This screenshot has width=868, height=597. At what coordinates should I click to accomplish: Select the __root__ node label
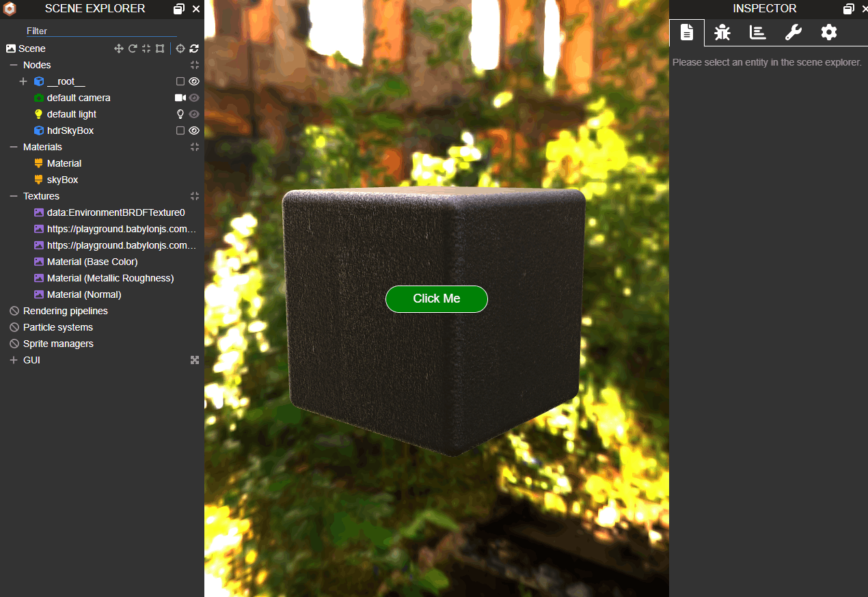(66, 81)
